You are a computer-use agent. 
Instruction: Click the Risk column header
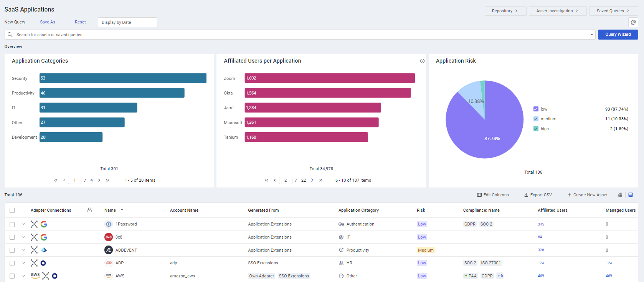pyautogui.click(x=421, y=210)
